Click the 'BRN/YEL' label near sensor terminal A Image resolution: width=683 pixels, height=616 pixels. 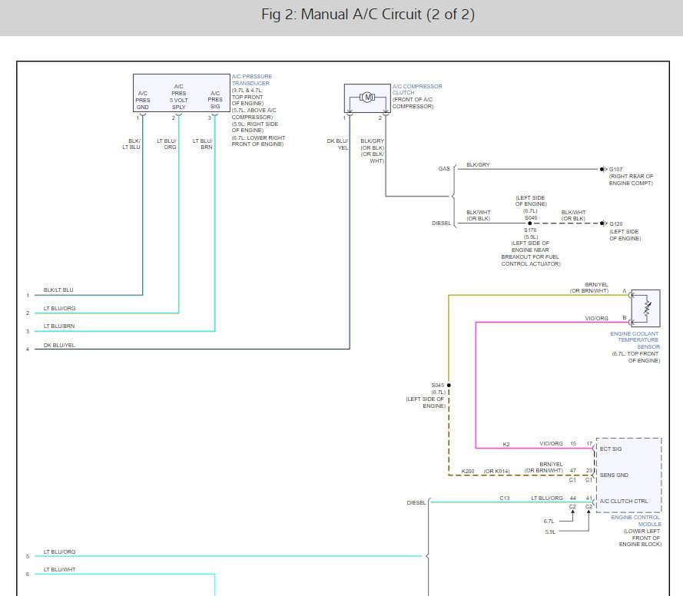596,284
